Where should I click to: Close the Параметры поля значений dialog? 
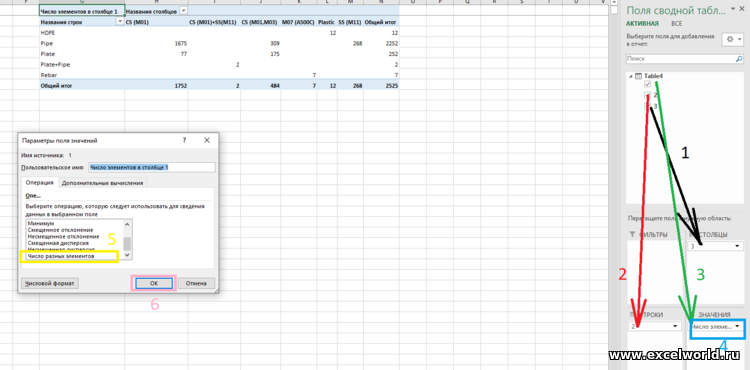coord(207,141)
